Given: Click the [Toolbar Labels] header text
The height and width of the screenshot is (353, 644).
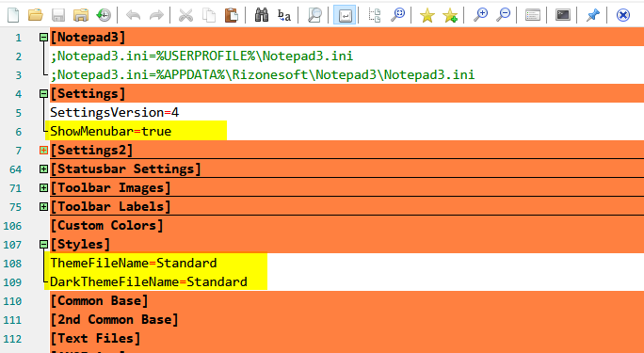Looking at the screenshot, I should (x=110, y=206).
